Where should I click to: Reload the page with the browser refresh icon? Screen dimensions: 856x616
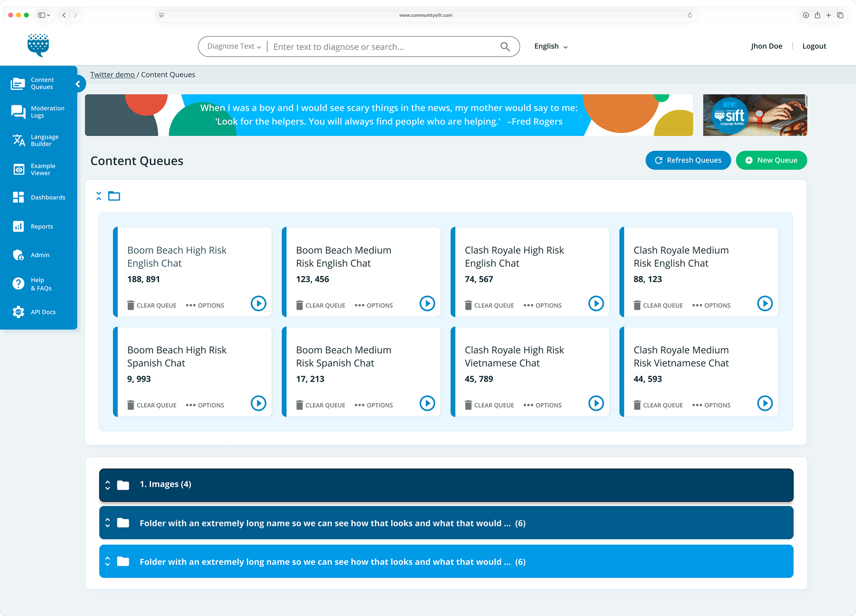tap(690, 15)
